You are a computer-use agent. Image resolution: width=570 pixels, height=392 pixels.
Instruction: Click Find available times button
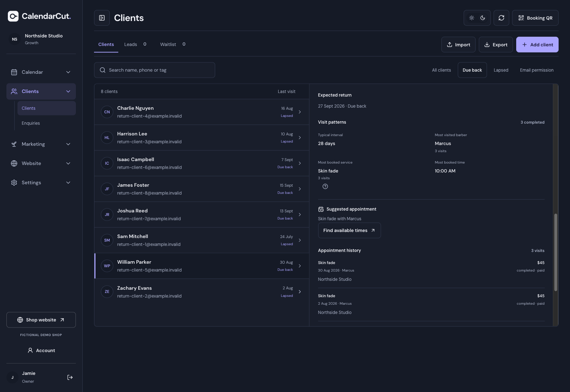coord(349,231)
